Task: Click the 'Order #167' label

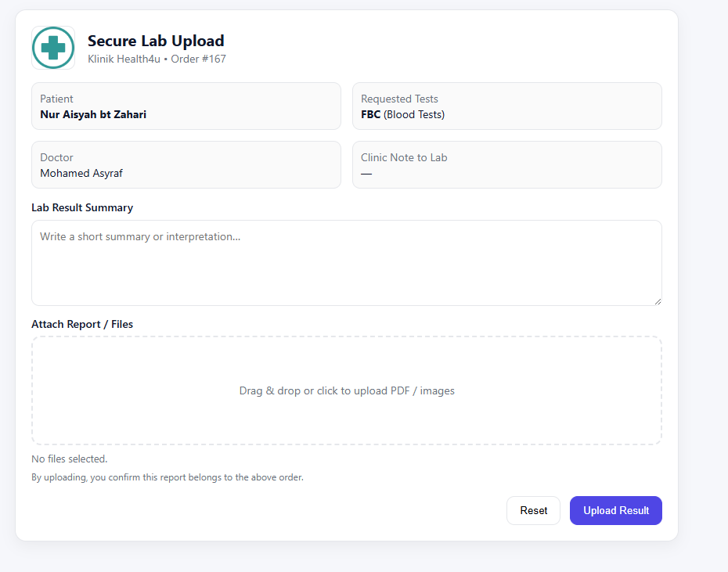Action: tap(198, 59)
